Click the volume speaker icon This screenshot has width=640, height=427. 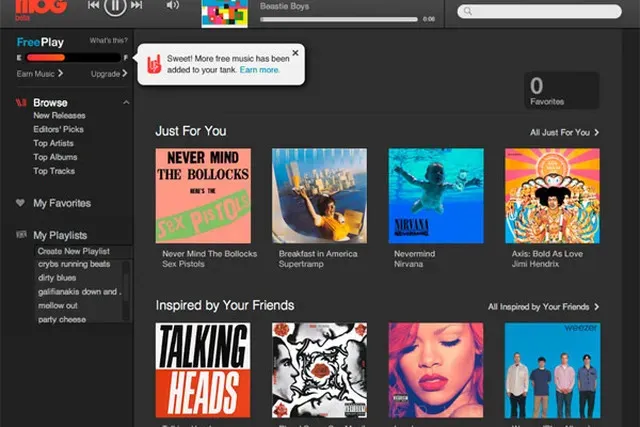[172, 6]
